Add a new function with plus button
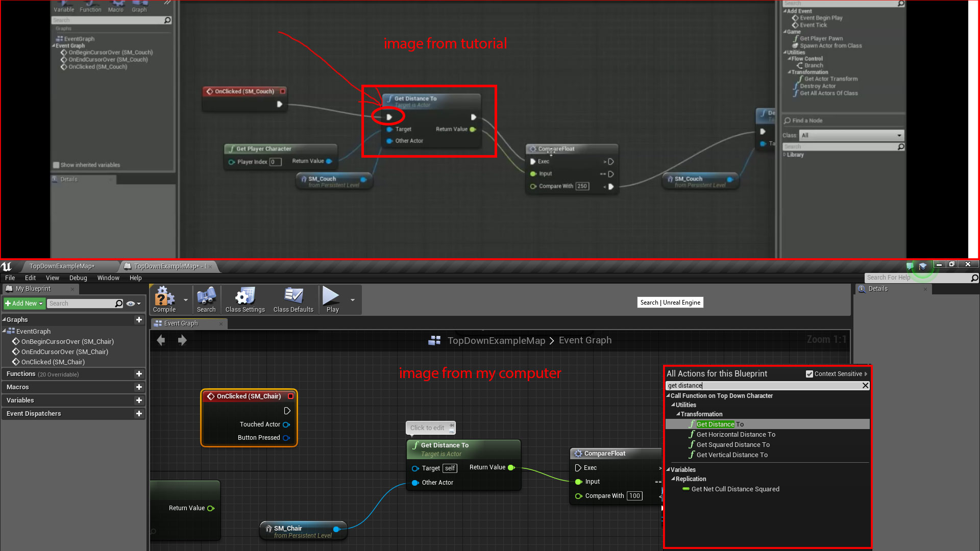This screenshot has height=551, width=980. tap(139, 374)
